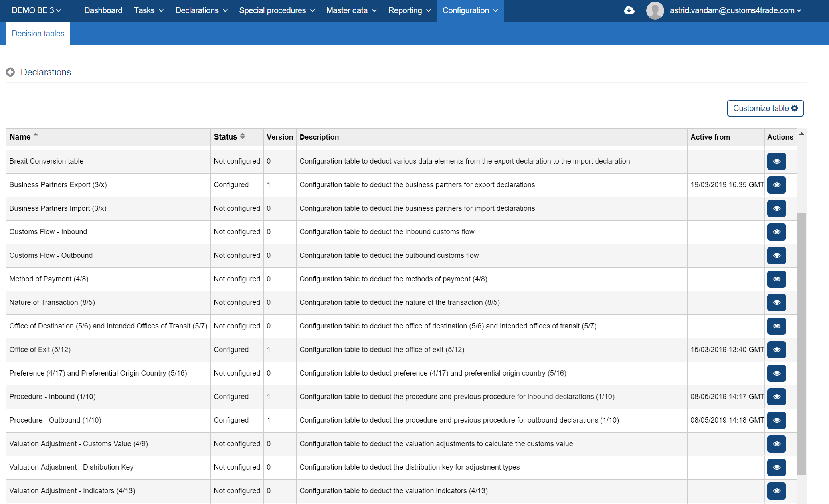Click the back arrow next to Declarations
Image resolution: width=829 pixels, height=504 pixels.
tap(10, 72)
